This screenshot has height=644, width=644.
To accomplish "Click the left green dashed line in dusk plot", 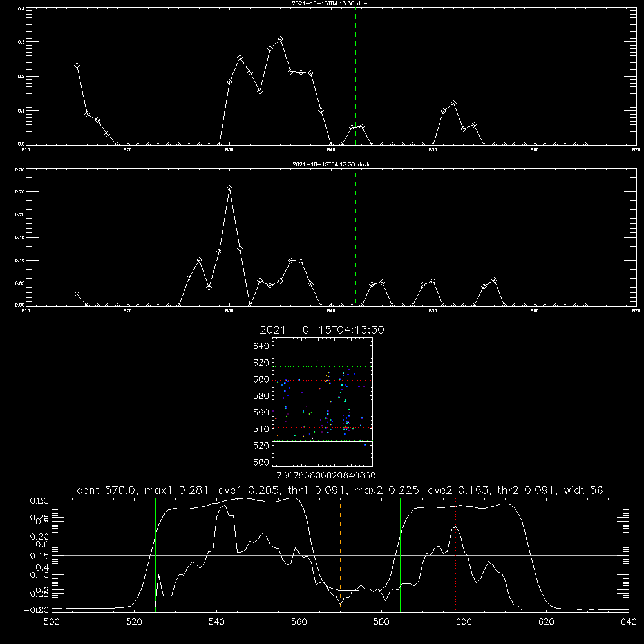I will pyautogui.click(x=205, y=237).
